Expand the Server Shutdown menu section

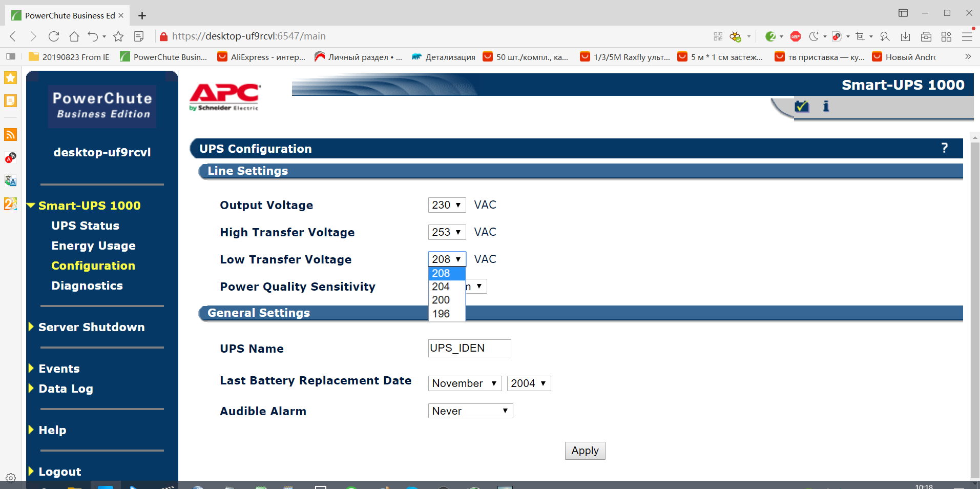pos(31,327)
